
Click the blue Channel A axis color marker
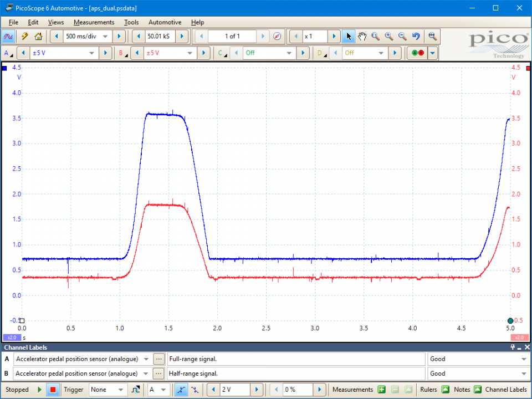point(4,68)
